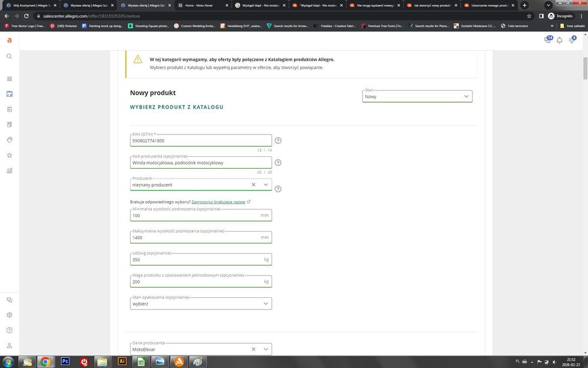The image size is (588, 368).
Task: Open the price tag icon in sidebar
Action: pyautogui.click(x=9, y=140)
